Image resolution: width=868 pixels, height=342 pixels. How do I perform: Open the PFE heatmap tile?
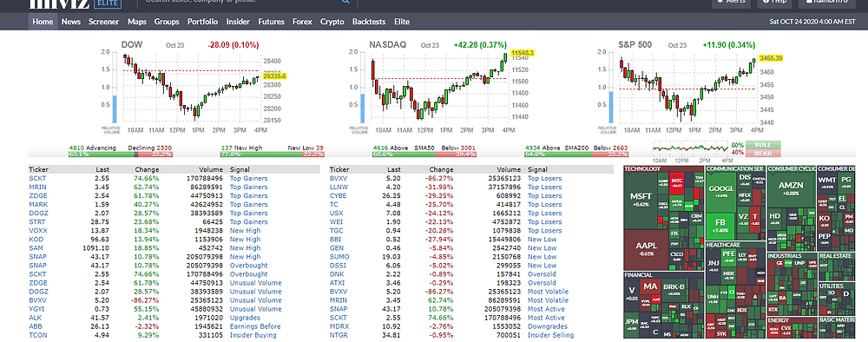[728, 256]
